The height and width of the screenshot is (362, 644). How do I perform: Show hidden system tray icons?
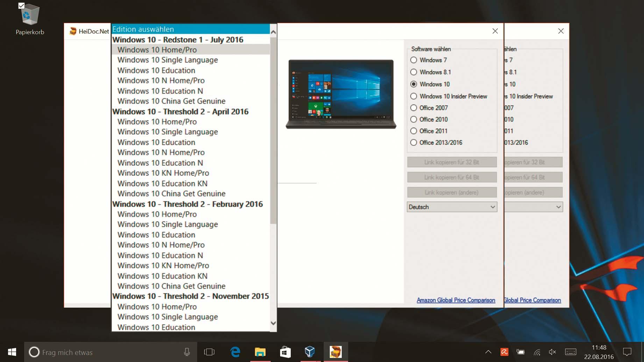488,352
